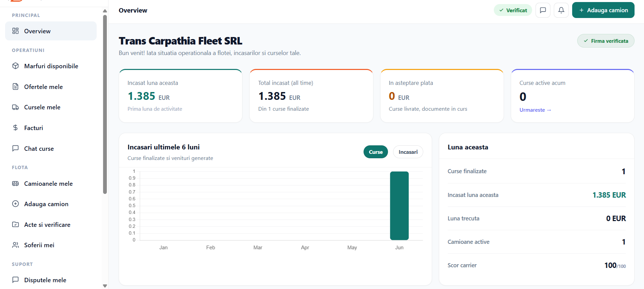
Task: Click the Scor carrier 100/100 value
Action: (615, 265)
